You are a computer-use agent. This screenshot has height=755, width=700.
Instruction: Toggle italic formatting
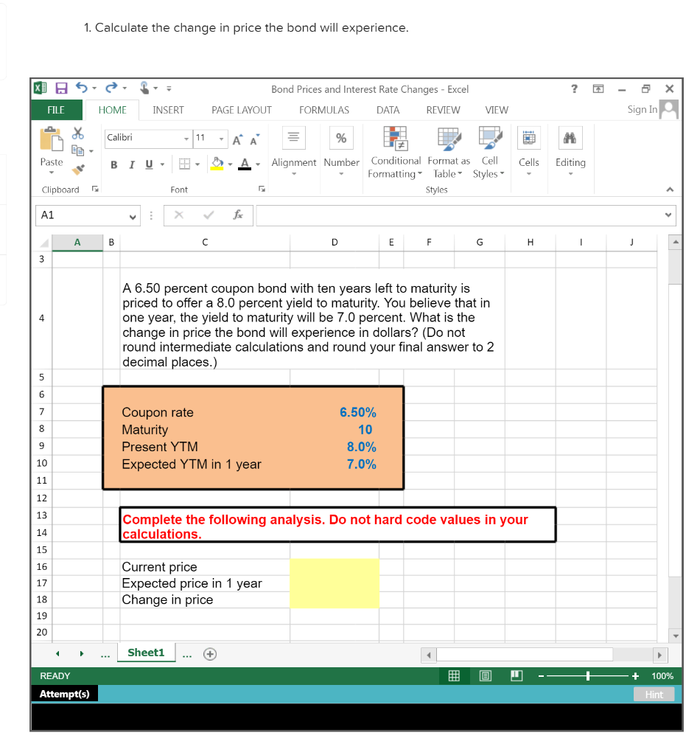[x=130, y=164]
